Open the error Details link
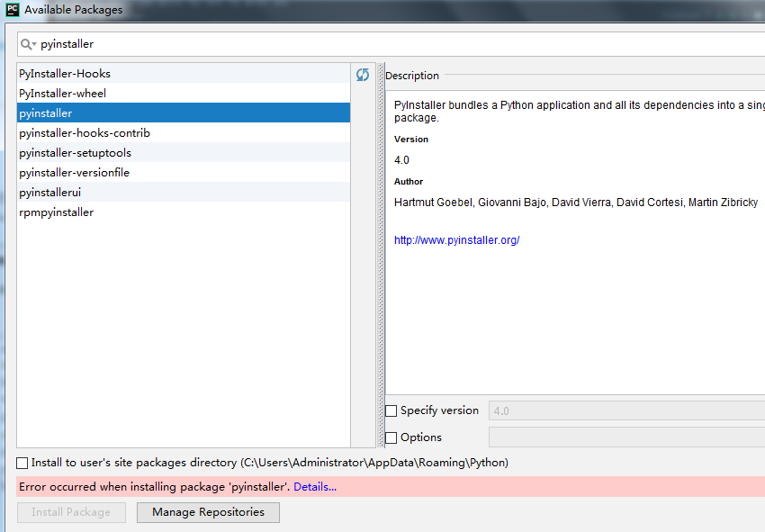 point(315,487)
